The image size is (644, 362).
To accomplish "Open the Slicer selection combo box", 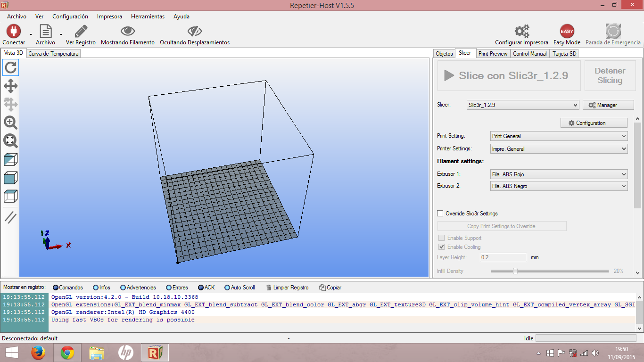I will [x=523, y=105].
